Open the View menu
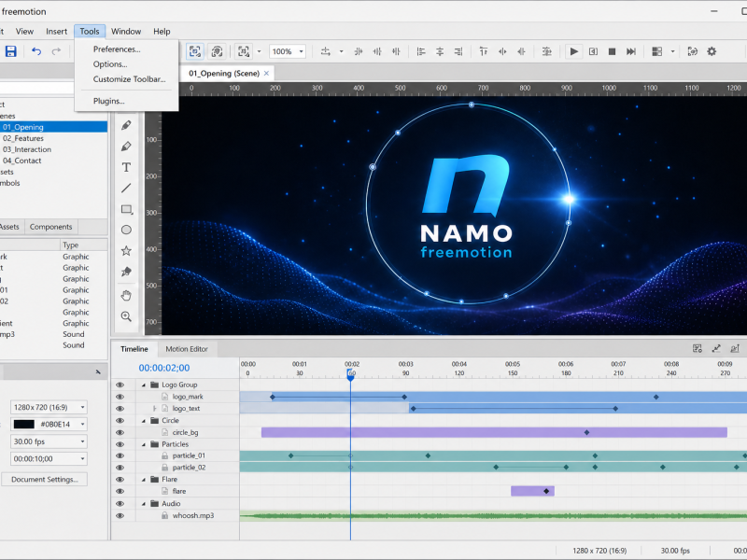This screenshot has width=747, height=560. click(24, 32)
